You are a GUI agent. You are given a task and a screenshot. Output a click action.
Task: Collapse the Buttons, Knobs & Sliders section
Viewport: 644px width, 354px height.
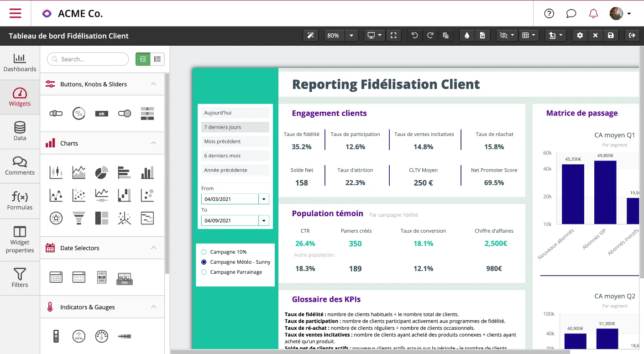click(153, 84)
